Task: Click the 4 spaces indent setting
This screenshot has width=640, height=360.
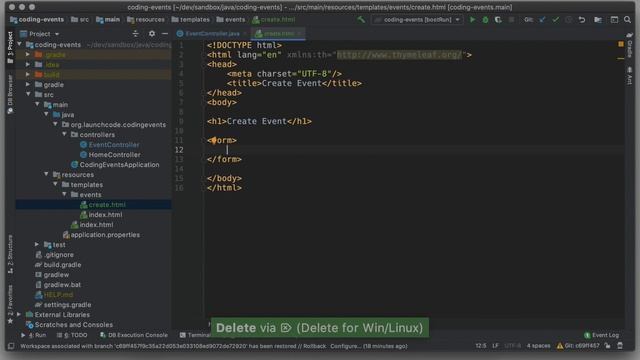Action: pos(538,346)
